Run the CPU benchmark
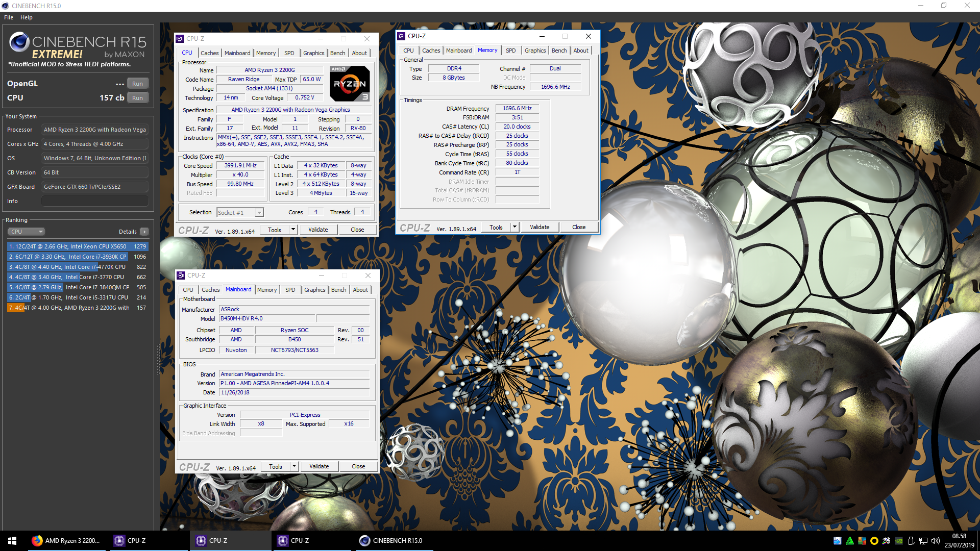The height and width of the screenshot is (551, 980). pos(137,98)
